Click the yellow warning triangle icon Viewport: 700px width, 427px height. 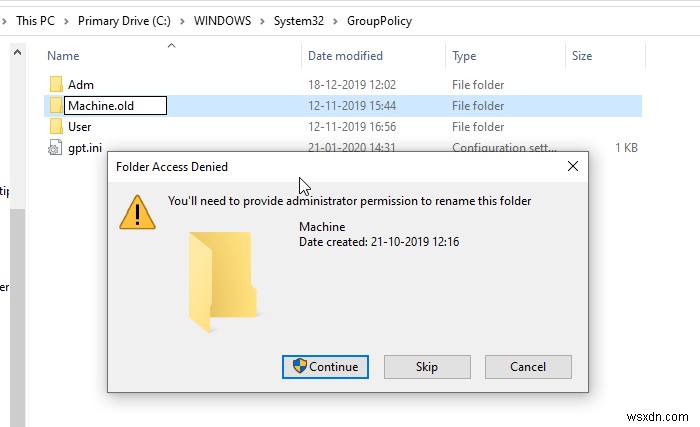137,212
